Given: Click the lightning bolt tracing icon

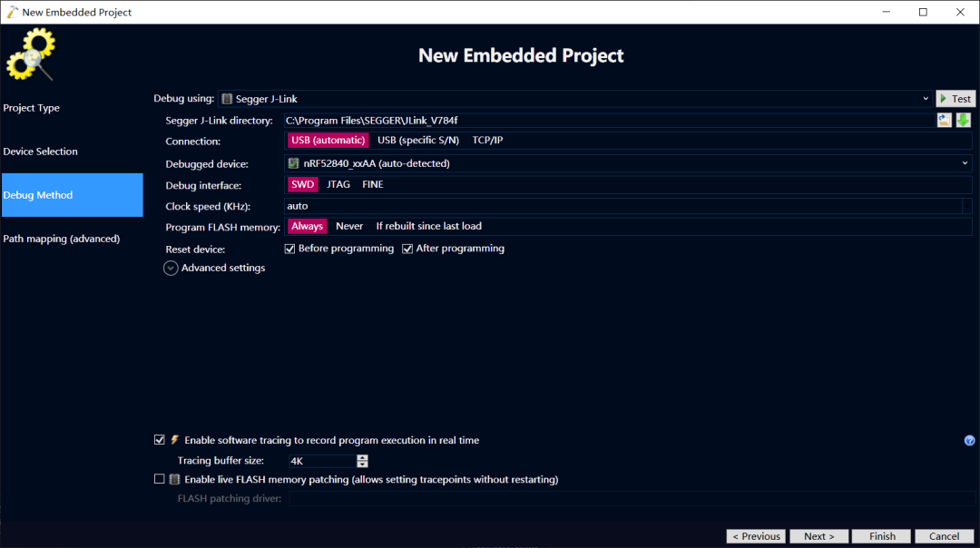Looking at the screenshot, I should pos(175,440).
